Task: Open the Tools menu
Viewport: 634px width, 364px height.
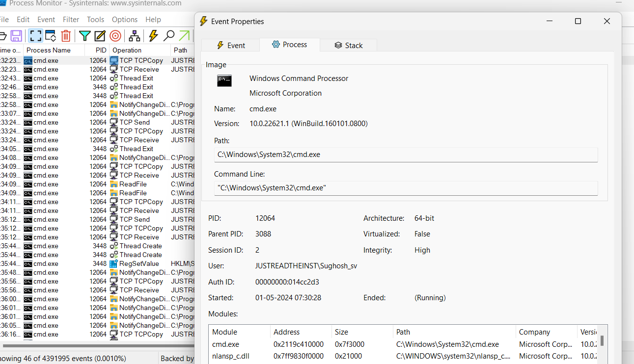Action: tap(96, 20)
